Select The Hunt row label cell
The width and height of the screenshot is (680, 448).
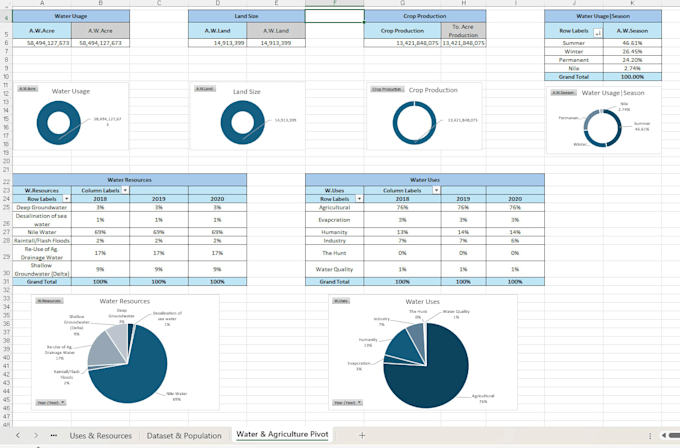(334, 253)
